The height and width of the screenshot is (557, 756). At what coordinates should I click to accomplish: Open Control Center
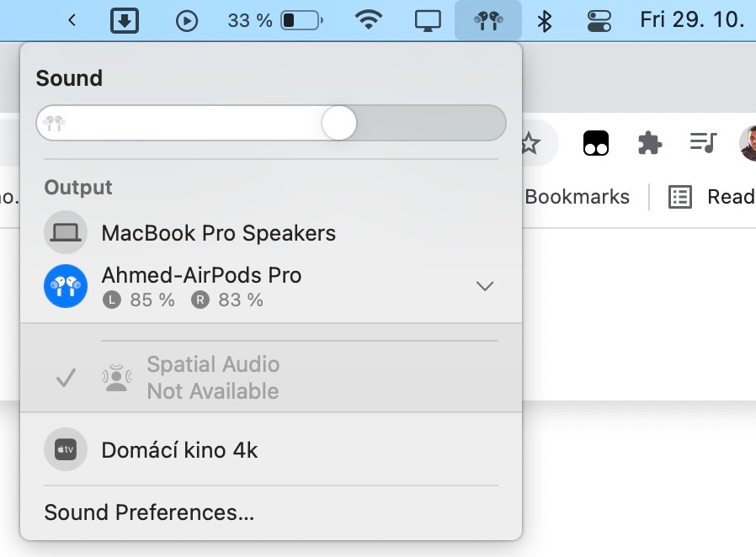[599, 21]
